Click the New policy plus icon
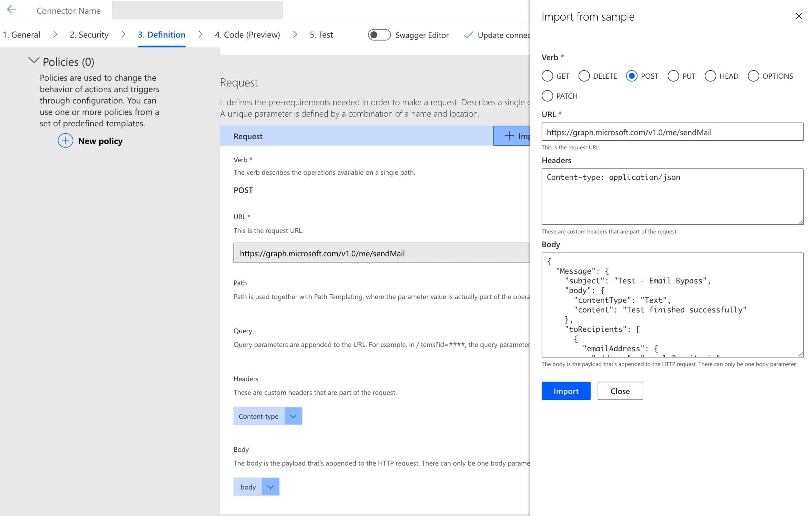The height and width of the screenshot is (516, 812). pos(65,140)
